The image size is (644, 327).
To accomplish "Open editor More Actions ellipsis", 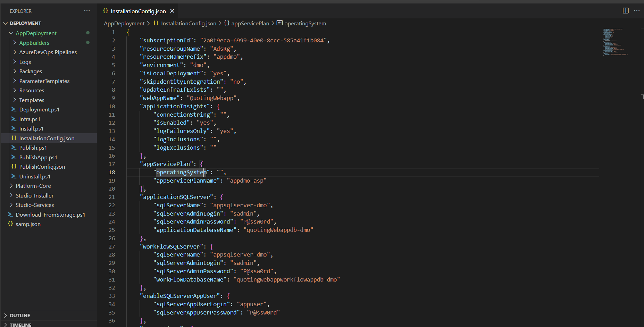I will tap(637, 11).
